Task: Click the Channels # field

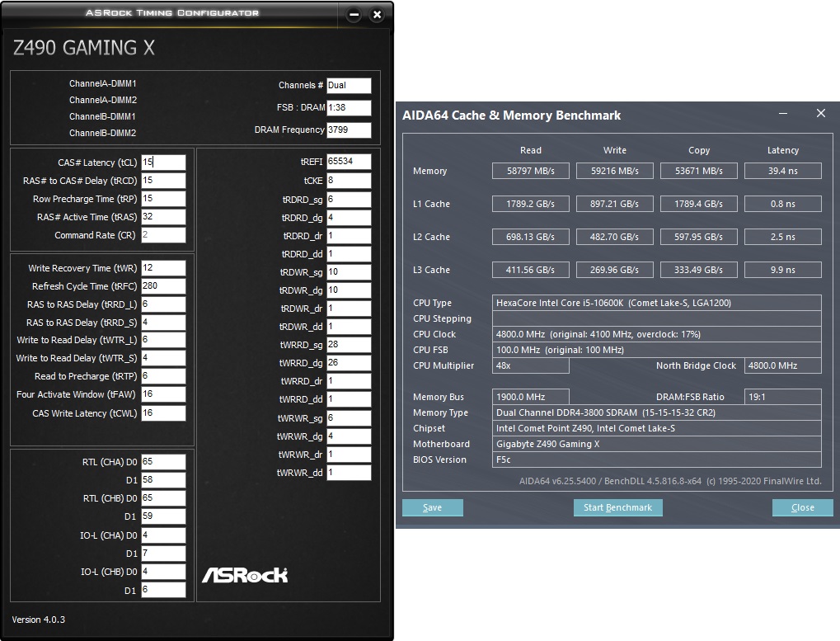Action: click(349, 85)
